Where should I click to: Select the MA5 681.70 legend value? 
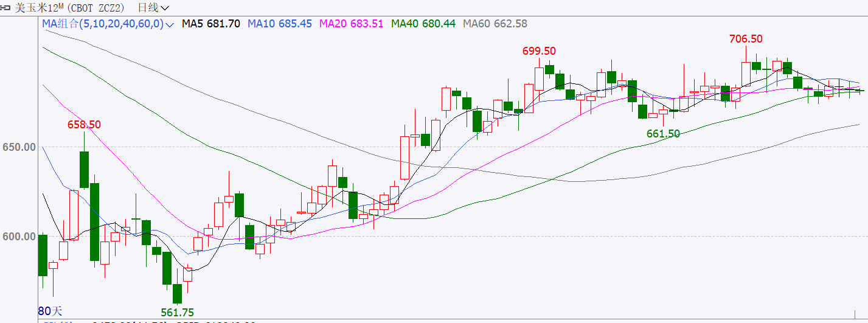211,24
